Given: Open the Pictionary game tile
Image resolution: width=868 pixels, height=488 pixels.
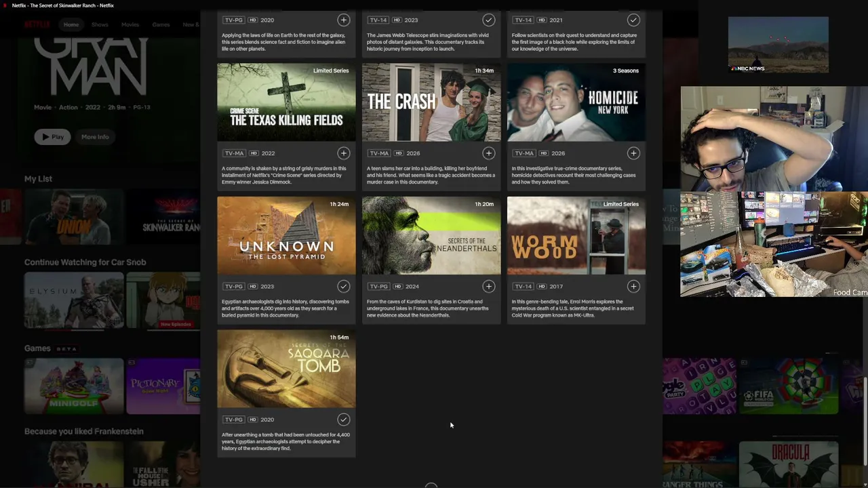Looking at the screenshot, I should pos(163,386).
